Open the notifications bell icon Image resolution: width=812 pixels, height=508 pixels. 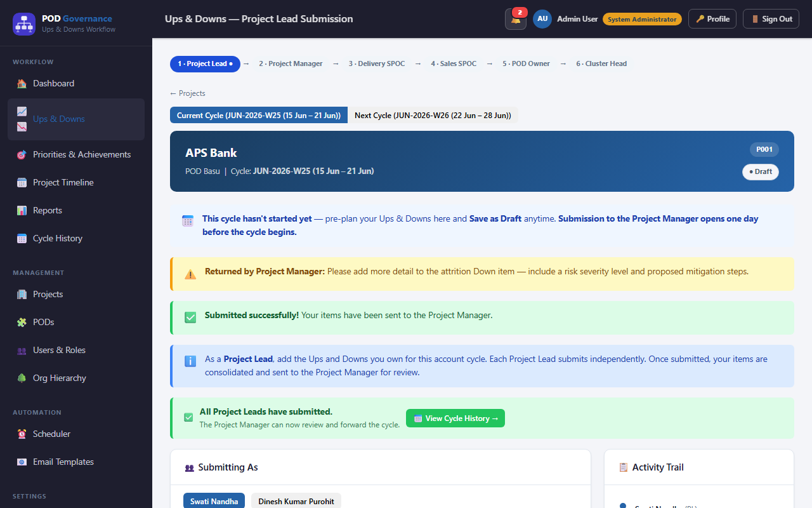point(516,19)
